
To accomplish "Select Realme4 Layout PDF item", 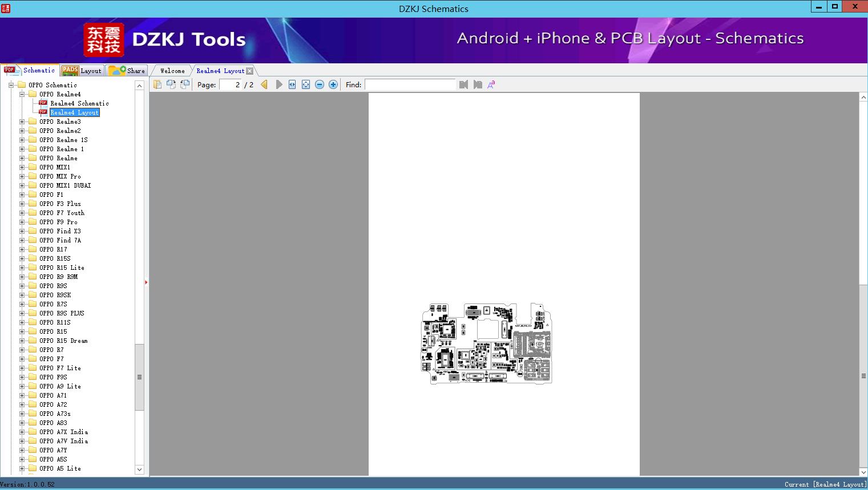I will (74, 112).
